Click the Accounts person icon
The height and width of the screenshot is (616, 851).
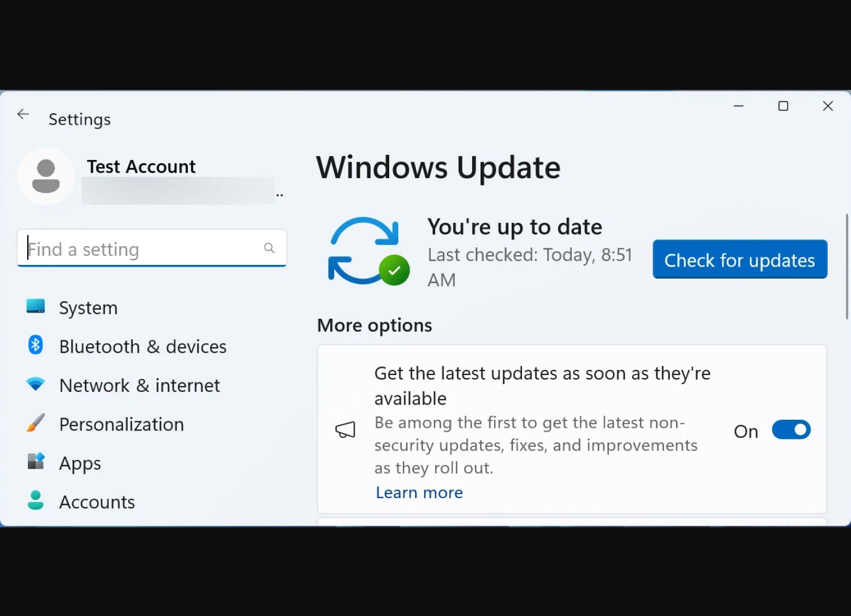coord(36,500)
